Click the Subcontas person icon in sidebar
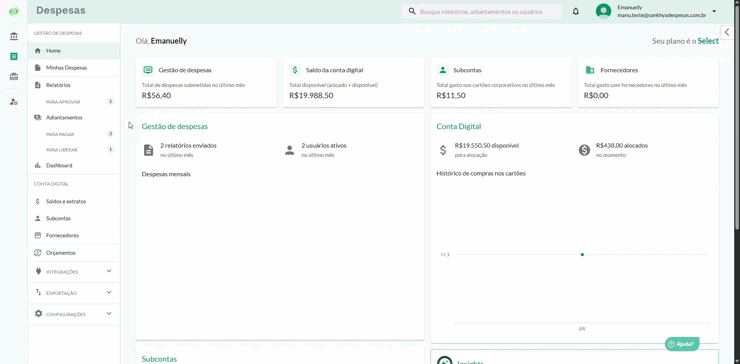The image size is (740, 364). (38, 219)
